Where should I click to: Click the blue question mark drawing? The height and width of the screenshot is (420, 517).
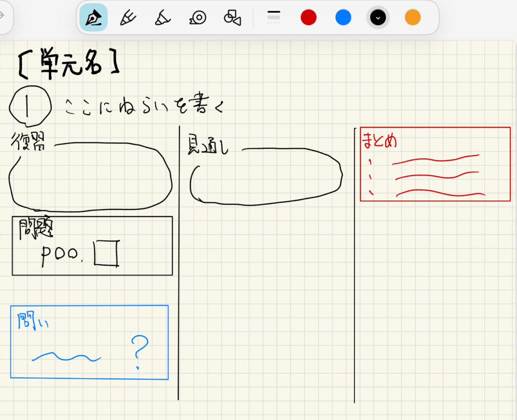[139, 351]
